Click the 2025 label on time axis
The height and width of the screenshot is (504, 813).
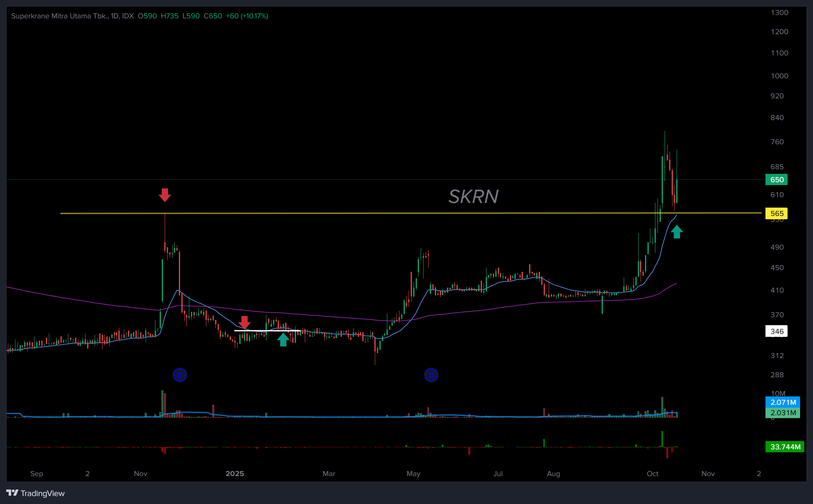[235, 474]
